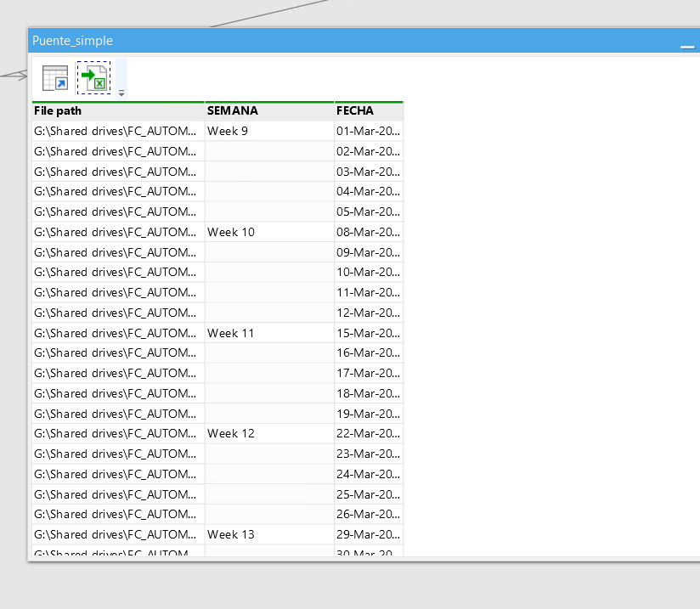The height and width of the screenshot is (609, 700).
Task: Click the 11-Mar-20... date cell
Action: point(369,292)
